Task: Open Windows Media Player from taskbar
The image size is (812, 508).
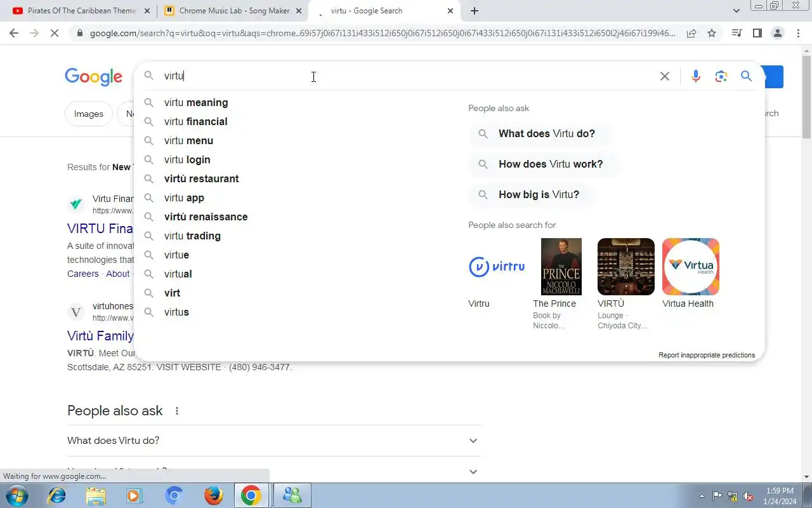Action: [x=134, y=495]
